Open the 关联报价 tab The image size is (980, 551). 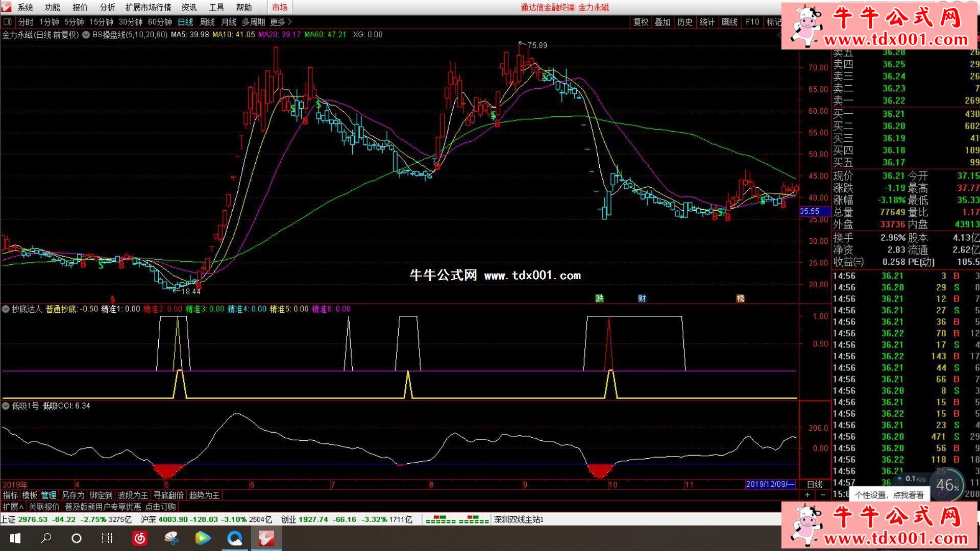pos(44,507)
